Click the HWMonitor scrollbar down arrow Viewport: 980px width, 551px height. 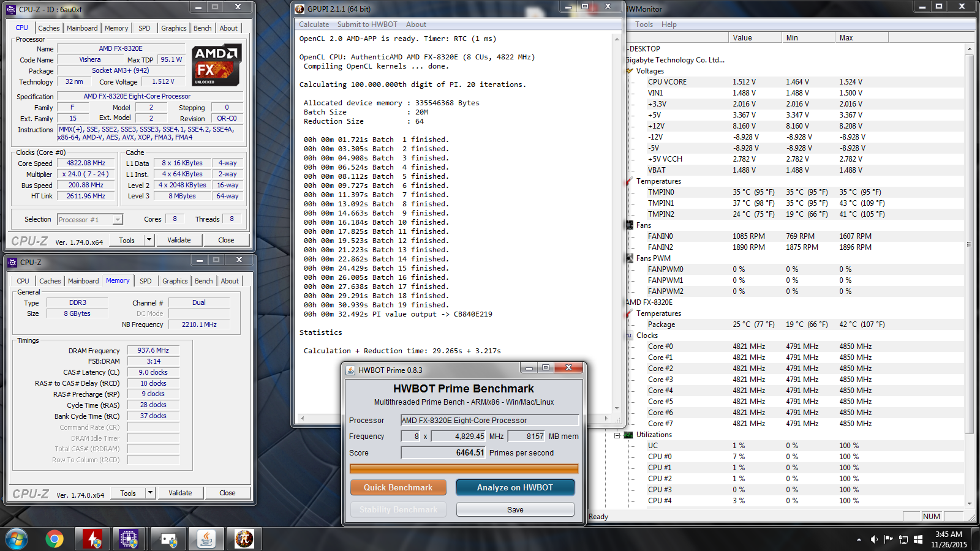[969, 503]
